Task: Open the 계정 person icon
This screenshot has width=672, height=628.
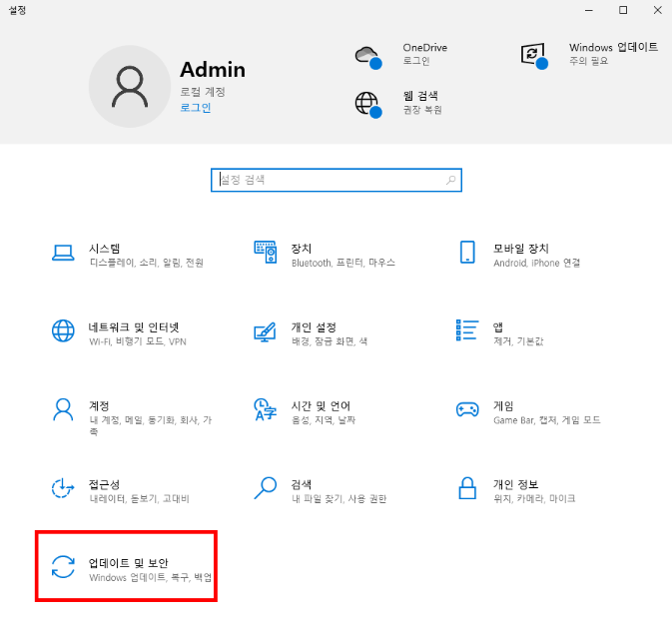Action: 63,409
